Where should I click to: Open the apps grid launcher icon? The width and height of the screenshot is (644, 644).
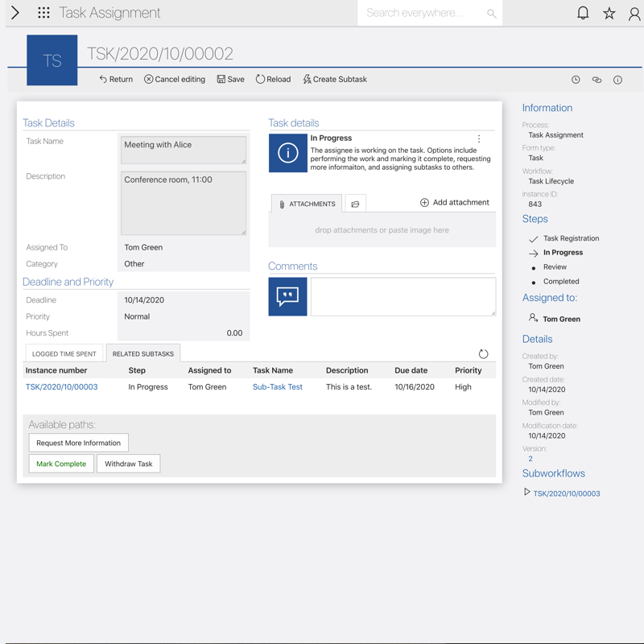pos(43,13)
